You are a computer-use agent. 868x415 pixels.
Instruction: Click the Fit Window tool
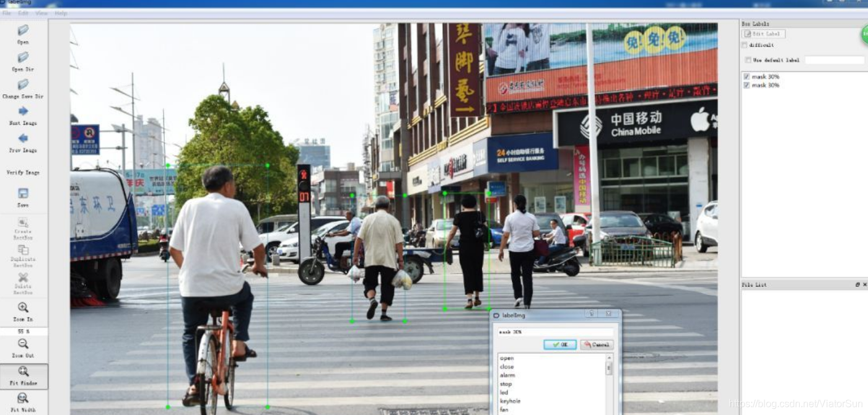(x=23, y=375)
